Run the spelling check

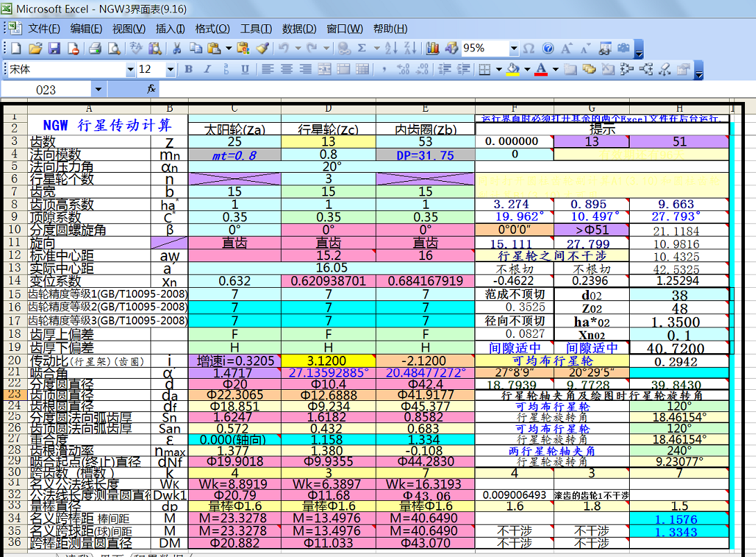coord(134,49)
